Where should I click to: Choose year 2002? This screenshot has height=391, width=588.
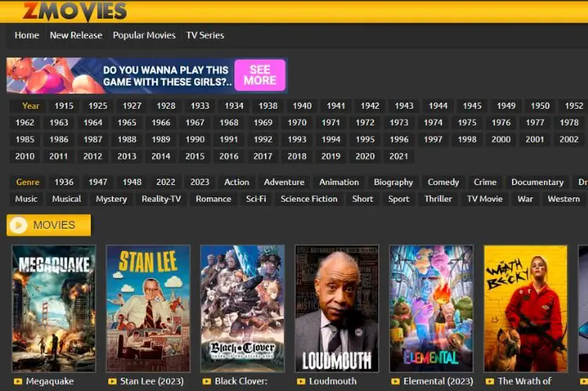[x=569, y=139]
